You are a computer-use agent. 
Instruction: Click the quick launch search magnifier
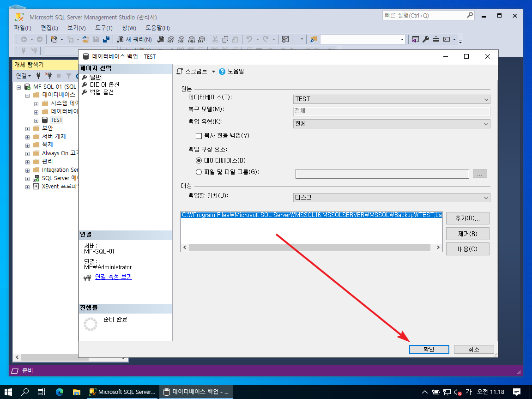tap(470, 15)
